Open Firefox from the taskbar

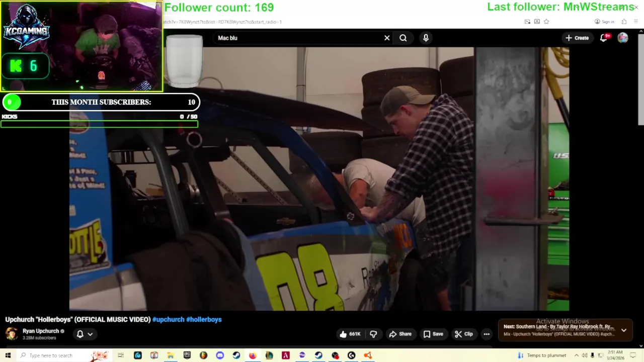[x=253, y=355]
